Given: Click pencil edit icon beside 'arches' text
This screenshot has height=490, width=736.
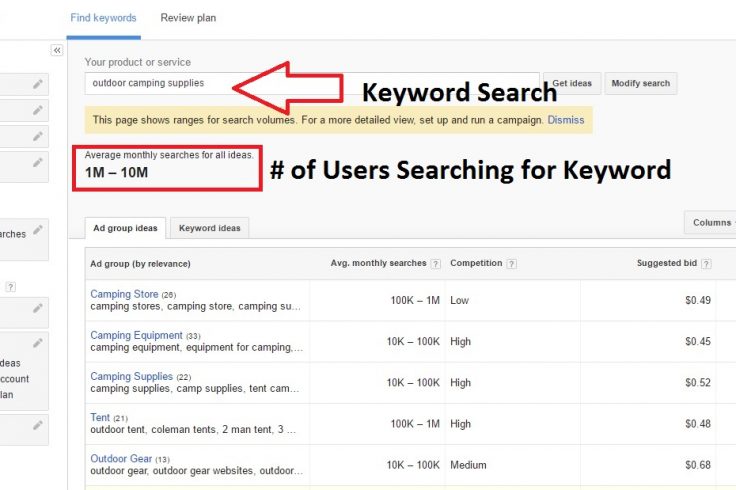Looking at the screenshot, I should click(38, 230).
